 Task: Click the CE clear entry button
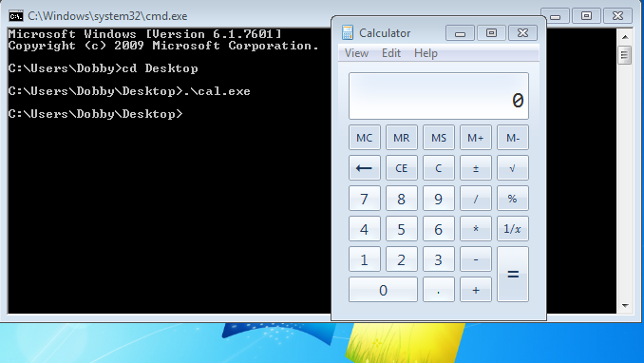[401, 168]
